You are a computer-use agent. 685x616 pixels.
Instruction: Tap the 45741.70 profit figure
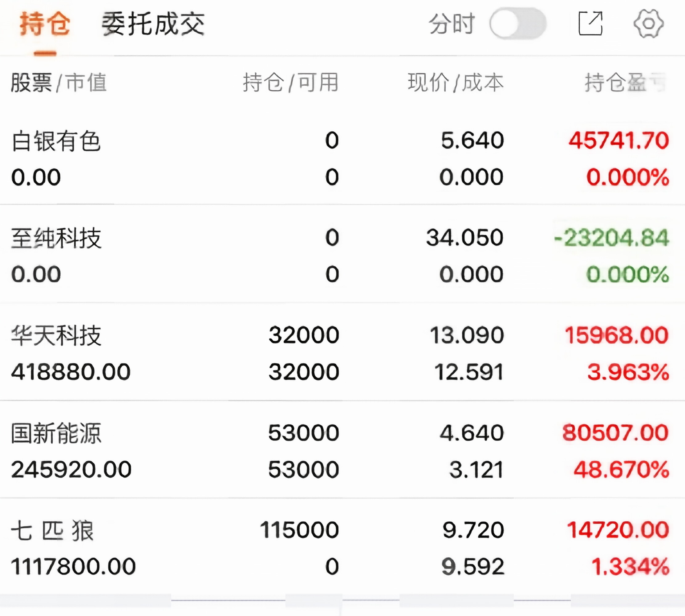[619, 140]
